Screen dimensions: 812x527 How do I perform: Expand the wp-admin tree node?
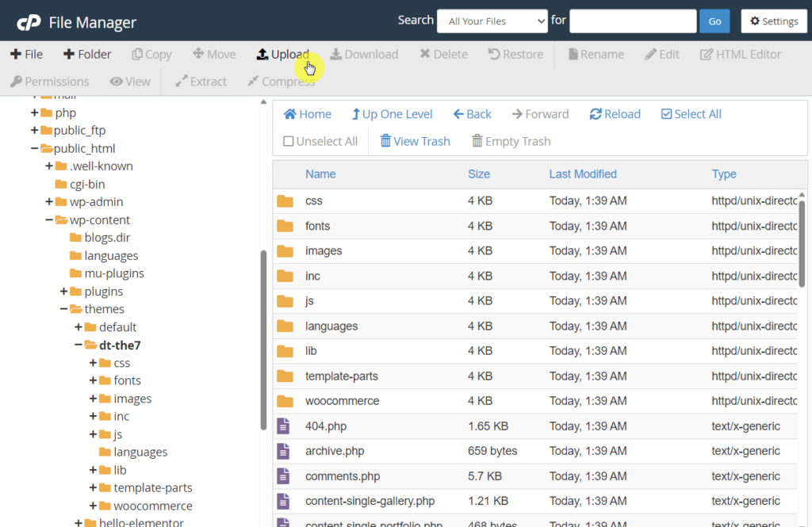48,201
